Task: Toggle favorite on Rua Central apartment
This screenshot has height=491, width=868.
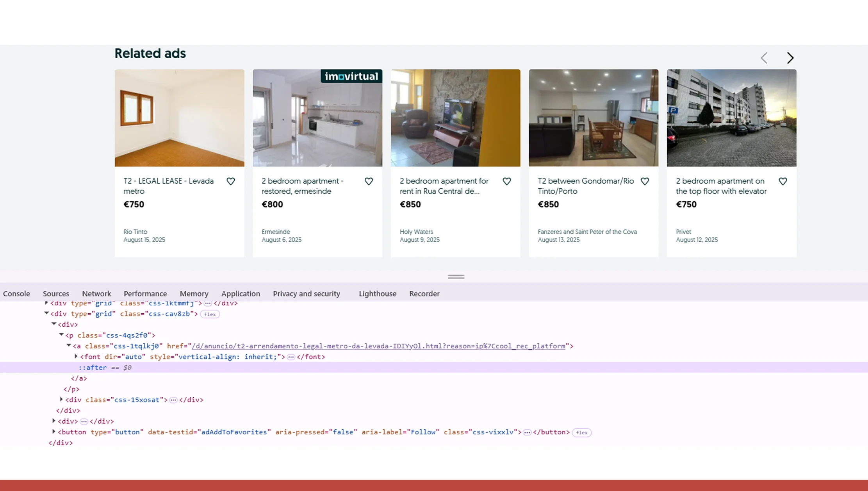Action: point(507,181)
